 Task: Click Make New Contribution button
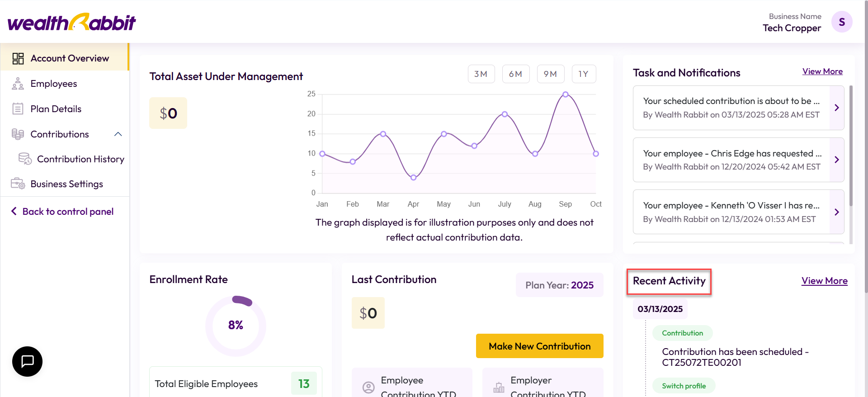coord(540,346)
